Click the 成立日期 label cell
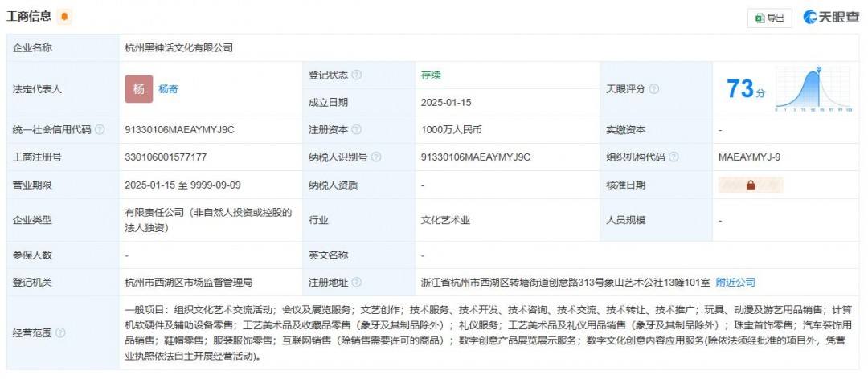The image size is (868, 379). point(358,103)
